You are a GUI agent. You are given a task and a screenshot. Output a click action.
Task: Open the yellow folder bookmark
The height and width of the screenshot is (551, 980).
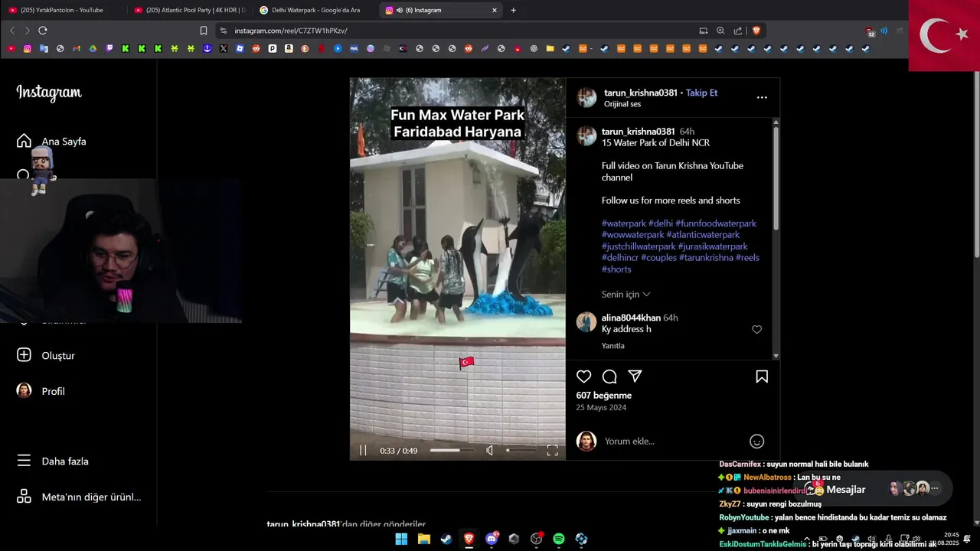550,48
